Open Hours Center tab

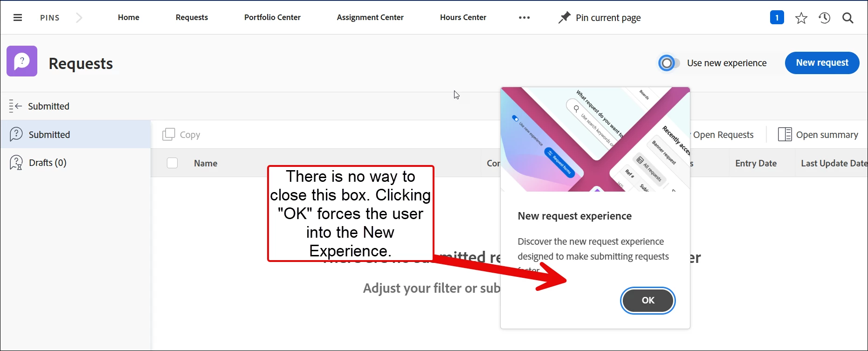[463, 17]
